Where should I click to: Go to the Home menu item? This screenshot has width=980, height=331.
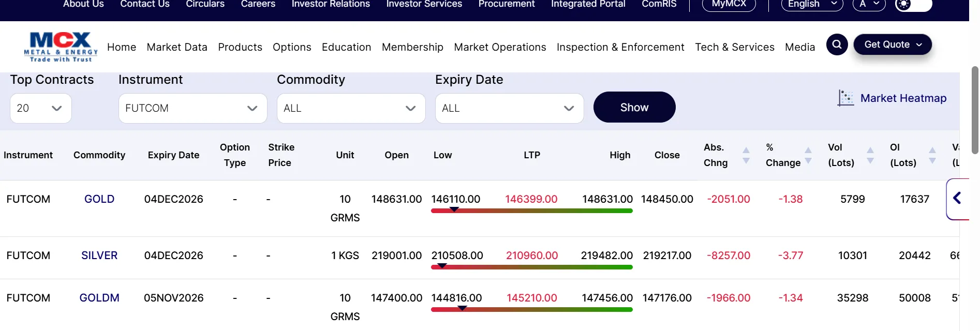pos(122,47)
